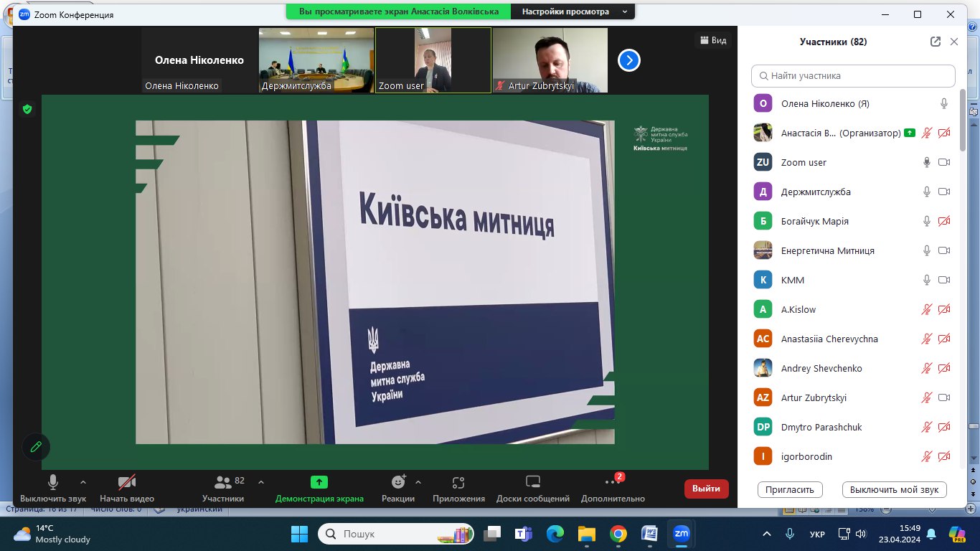
Task: Click muted mic icon for Andrey Shevchenko
Action: pyautogui.click(x=927, y=368)
